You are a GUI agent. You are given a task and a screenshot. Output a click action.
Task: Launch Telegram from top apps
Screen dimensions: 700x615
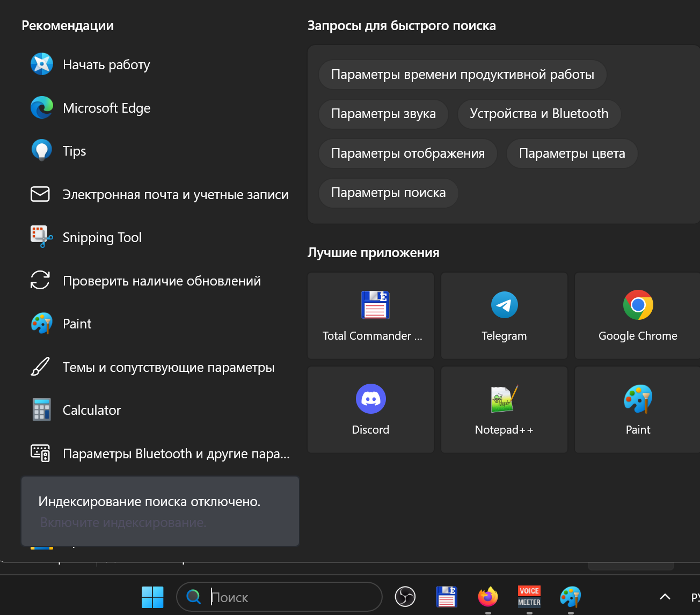(x=504, y=316)
